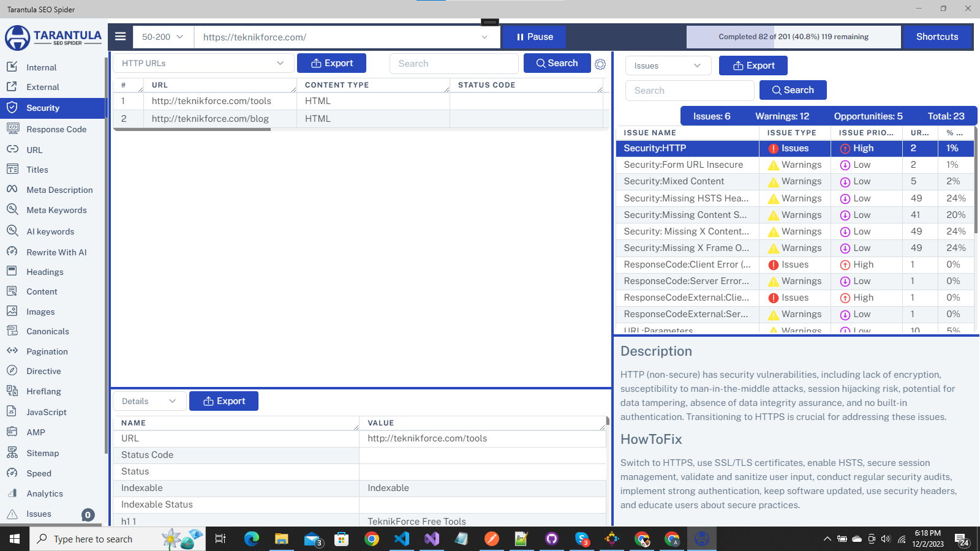Click Search button in the issues panel
980x551 pixels.
coord(793,90)
